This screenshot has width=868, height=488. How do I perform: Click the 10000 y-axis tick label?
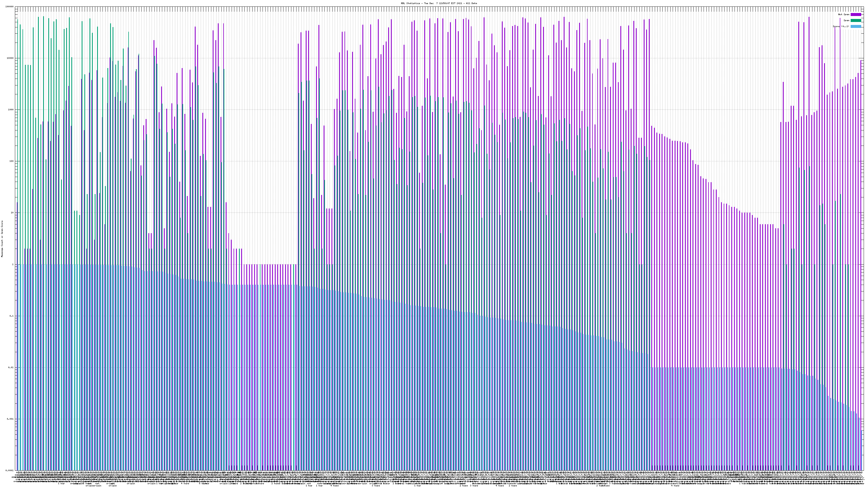(x=11, y=58)
